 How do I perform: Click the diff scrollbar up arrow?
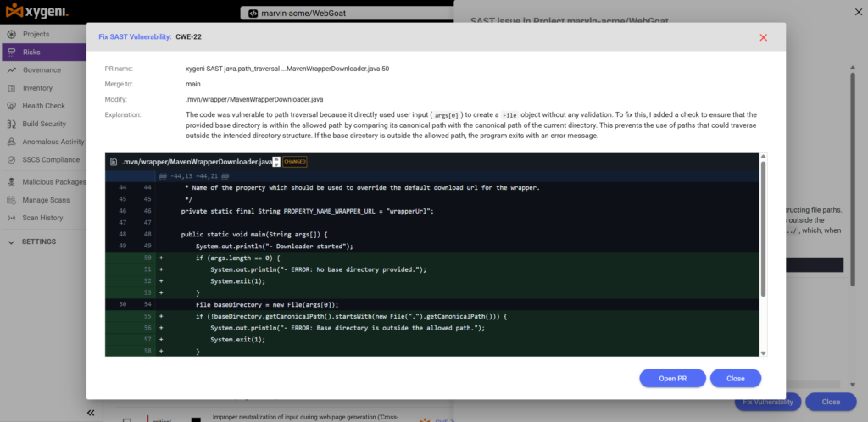pos(764,157)
